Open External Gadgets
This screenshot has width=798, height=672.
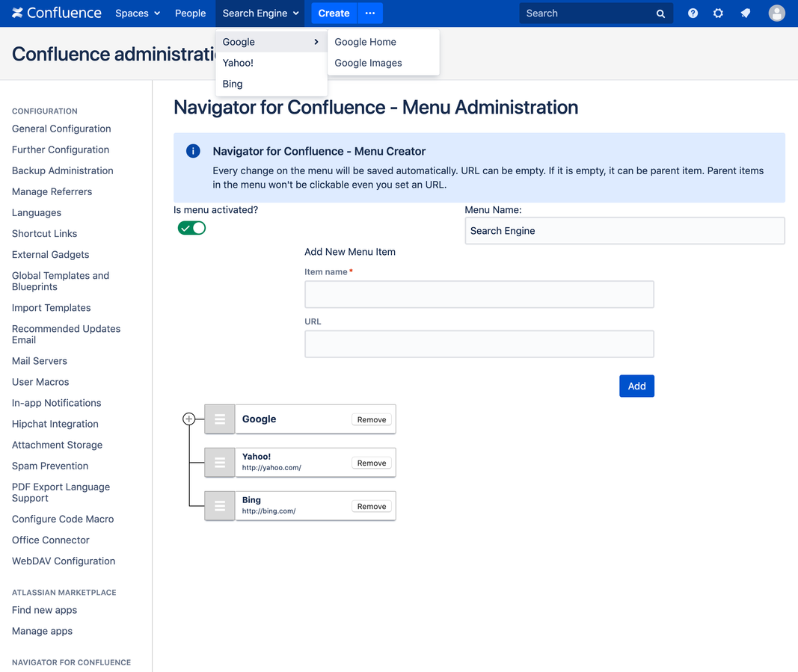(x=50, y=254)
